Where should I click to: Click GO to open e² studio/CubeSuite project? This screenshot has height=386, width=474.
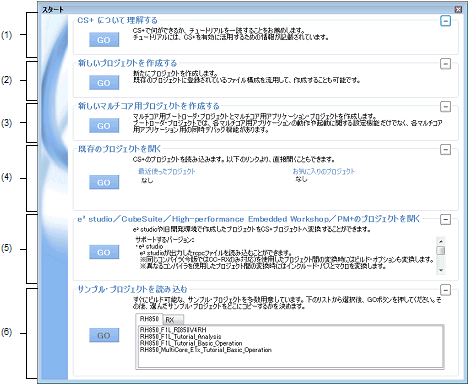tap(104, 252)
